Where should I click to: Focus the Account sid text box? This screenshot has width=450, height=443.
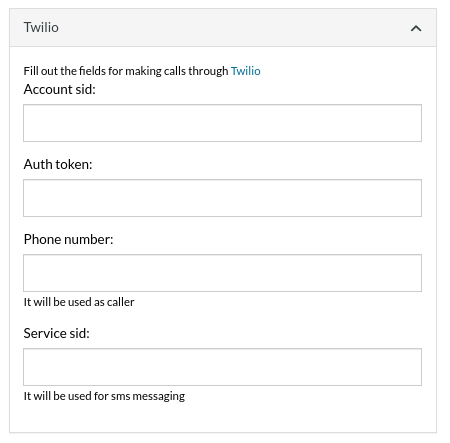(222, 123)
